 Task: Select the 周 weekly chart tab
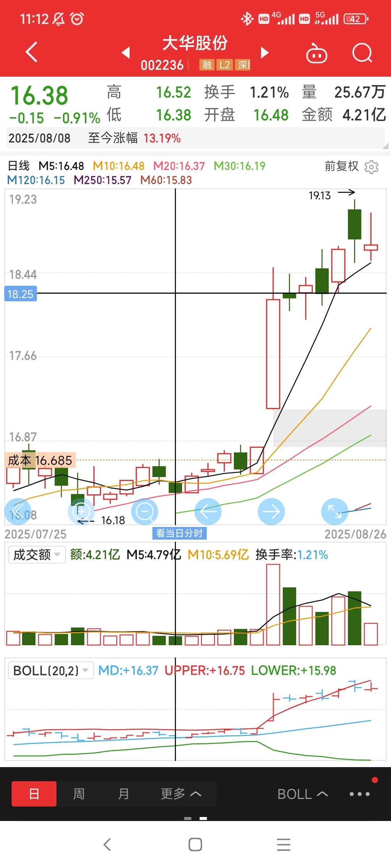coord(79,794)
